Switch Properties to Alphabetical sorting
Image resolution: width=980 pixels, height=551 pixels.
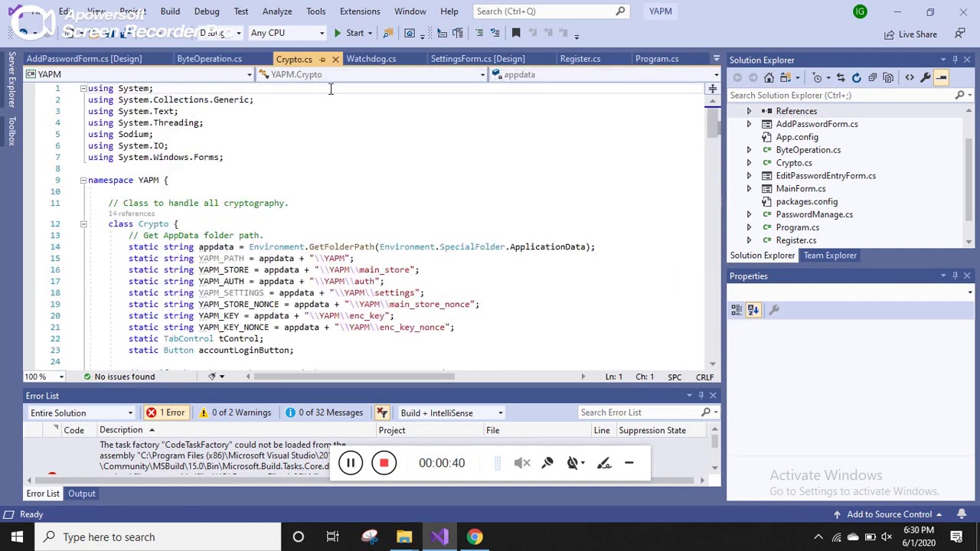click(x=753, y=310)
